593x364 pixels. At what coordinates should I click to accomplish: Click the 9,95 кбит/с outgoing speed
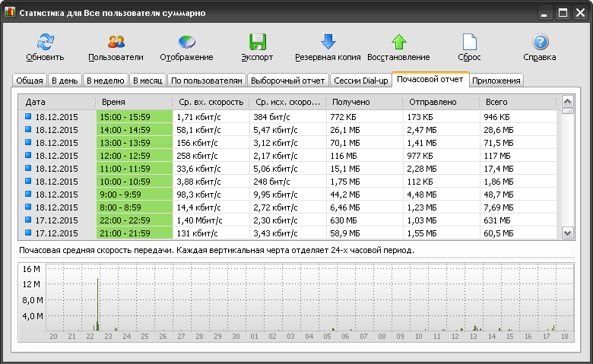[x=275, y=195]
